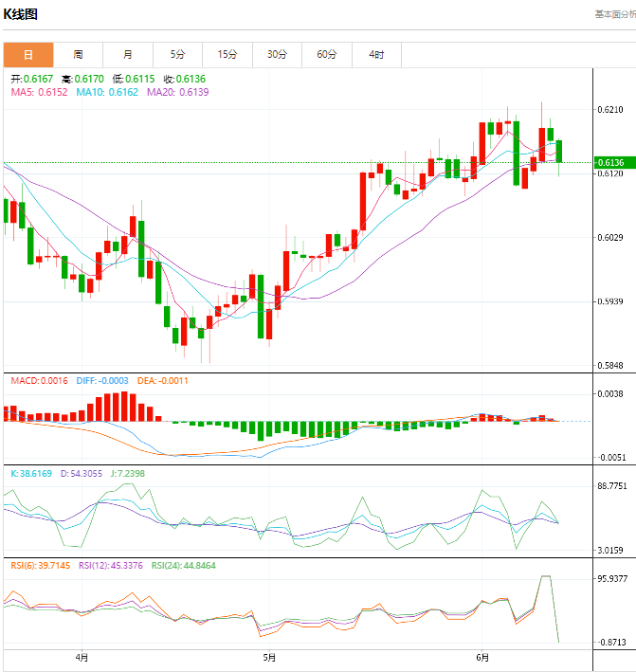Click the 6月 marker on time axis
636x672 pixels.
482,657
